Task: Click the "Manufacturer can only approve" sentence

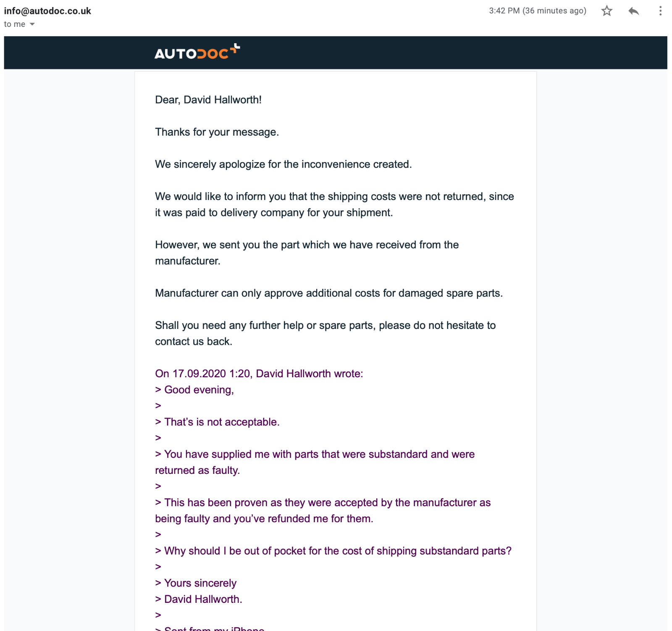Action: click(x=329, y=293)
